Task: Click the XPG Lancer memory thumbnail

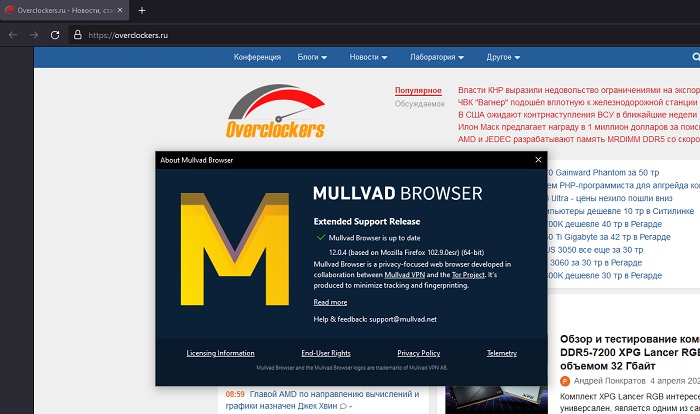Action: (496, 400)
